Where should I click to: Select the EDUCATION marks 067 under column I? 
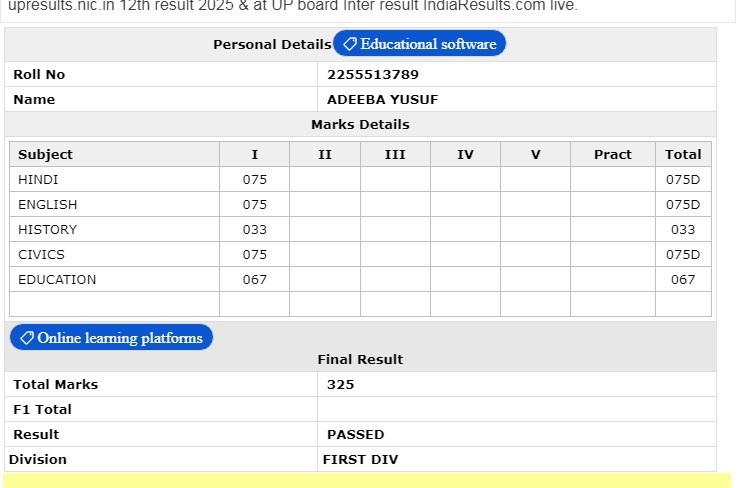(x=254, y=279)
